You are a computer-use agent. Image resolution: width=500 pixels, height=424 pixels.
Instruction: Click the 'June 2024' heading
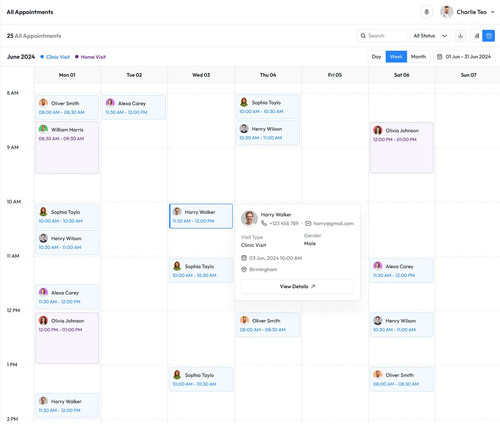click(21, 57)
